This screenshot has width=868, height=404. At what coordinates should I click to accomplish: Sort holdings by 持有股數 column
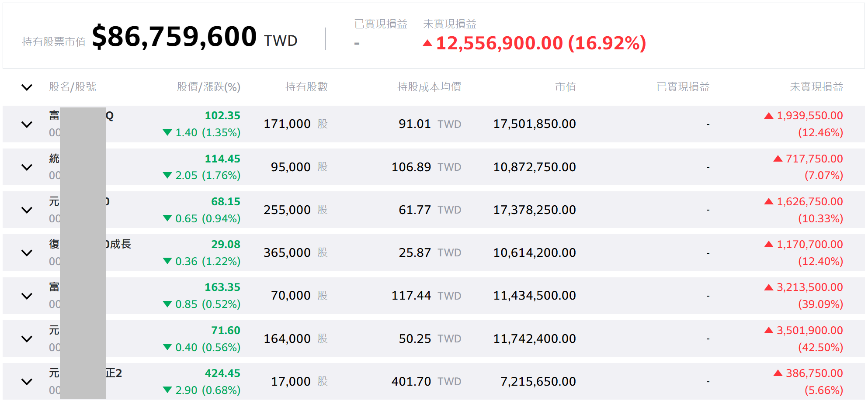[x=306, y=87]
